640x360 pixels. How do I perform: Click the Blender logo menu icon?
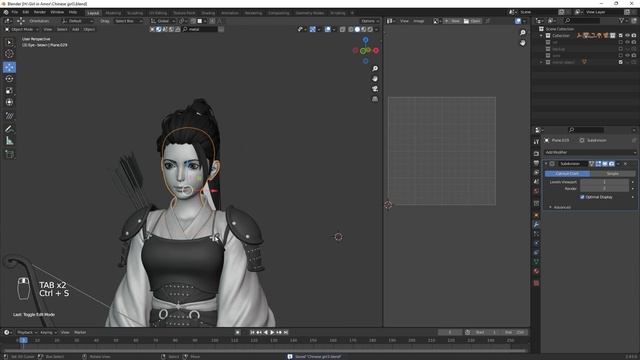6,12
